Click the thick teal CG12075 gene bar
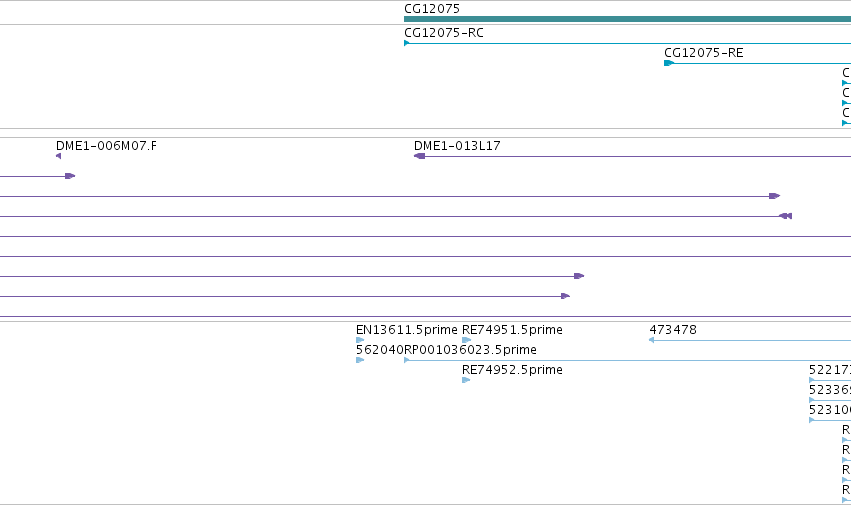Image resolution: width=851 pixels, height=505 pixels. pyautogui.click(x=627, y=20)
